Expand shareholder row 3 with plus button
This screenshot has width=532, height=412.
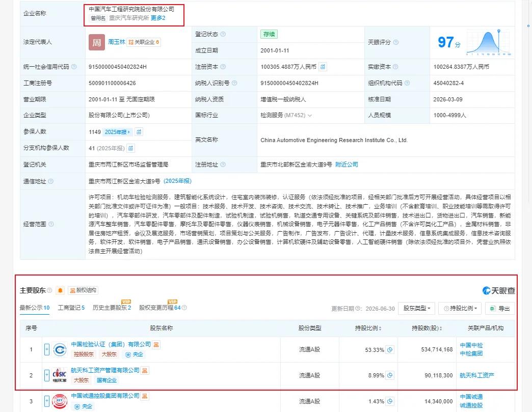tap(47, 401)
